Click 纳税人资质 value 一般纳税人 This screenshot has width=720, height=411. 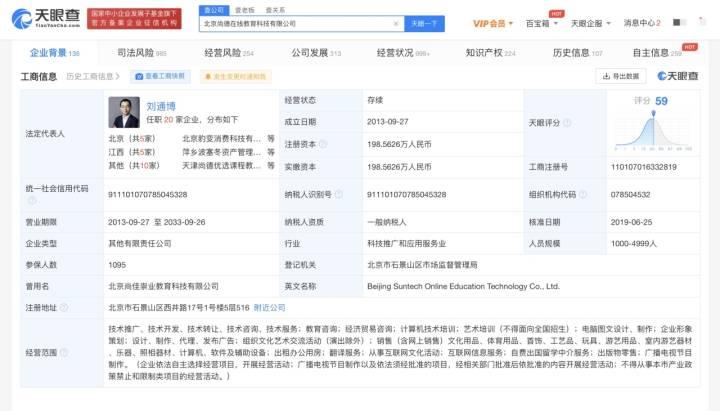point(387,222)
